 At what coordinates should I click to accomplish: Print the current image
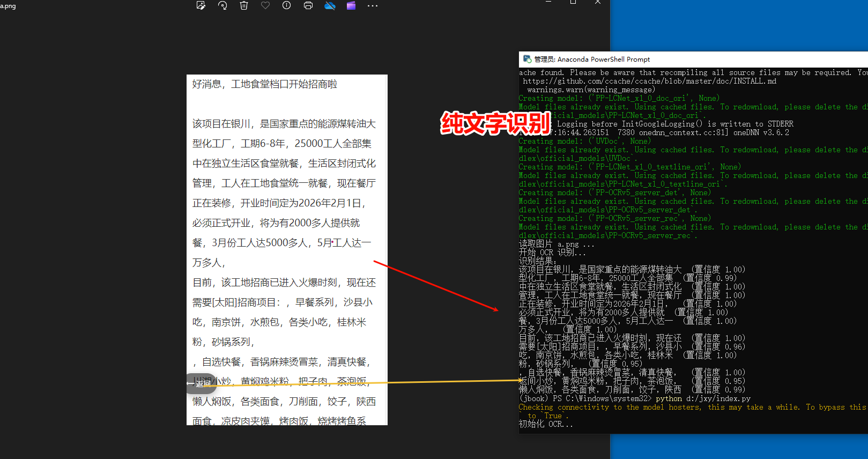coord(308,5)
